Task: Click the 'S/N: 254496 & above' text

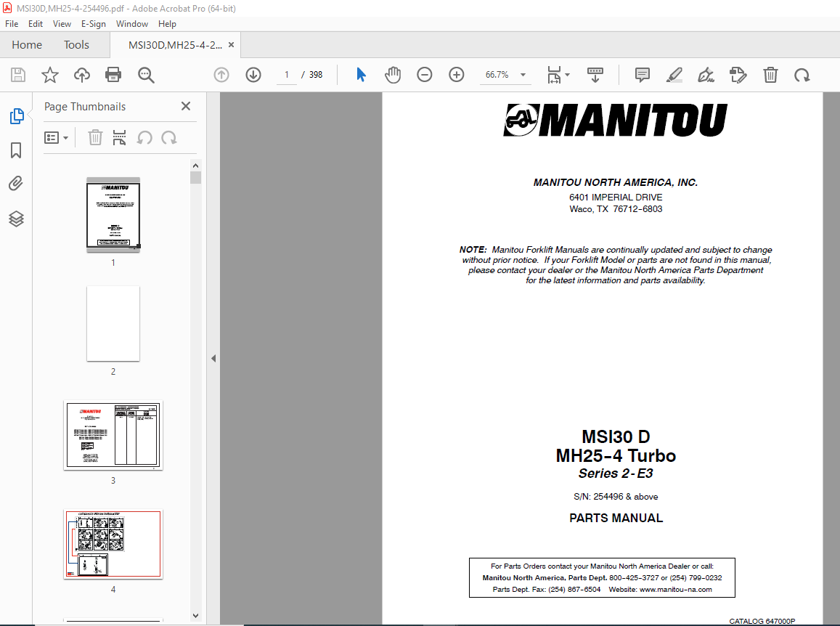Action: (x=616, y=496)
